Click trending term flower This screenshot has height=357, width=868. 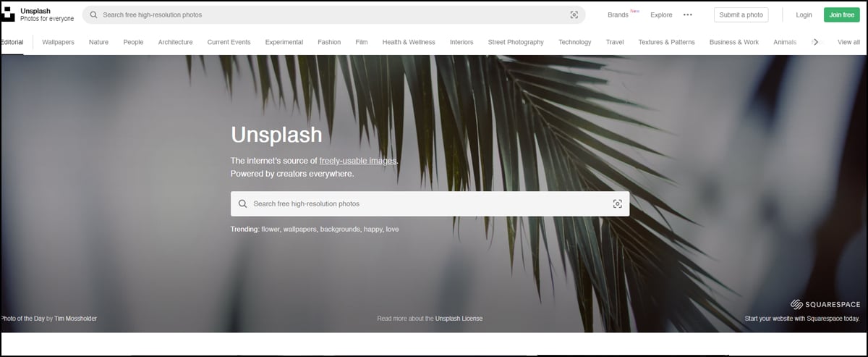(x=271, y=229)
